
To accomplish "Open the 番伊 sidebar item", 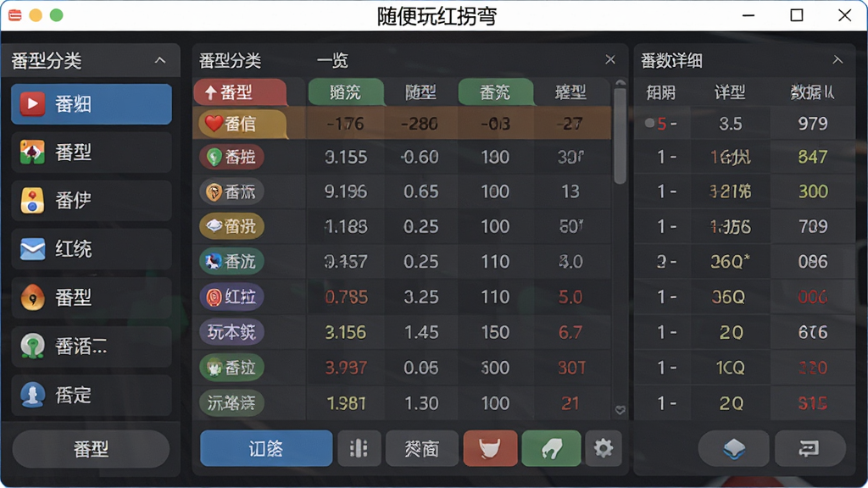I will (92, 200).
